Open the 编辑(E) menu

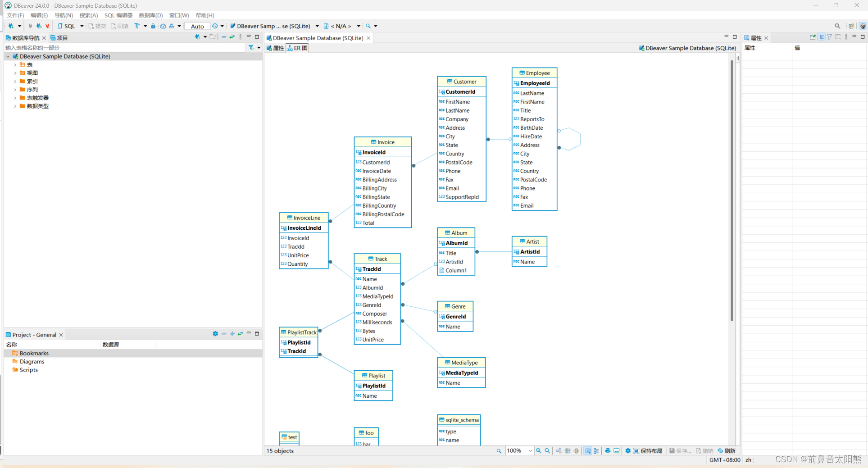point(39,15)
